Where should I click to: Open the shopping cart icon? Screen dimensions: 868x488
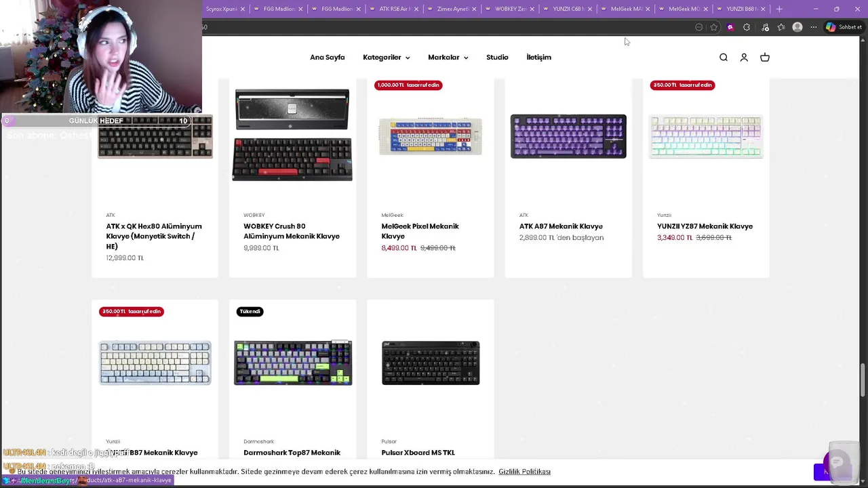(x=765, y=58)
